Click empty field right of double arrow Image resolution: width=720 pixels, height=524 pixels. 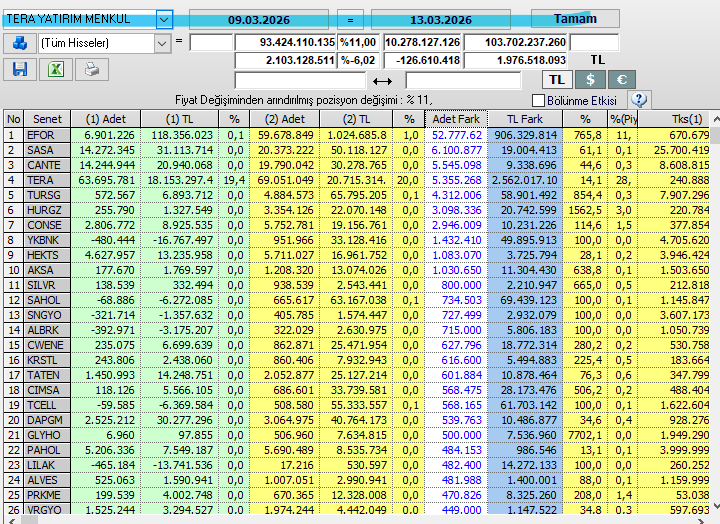[463, 81]
